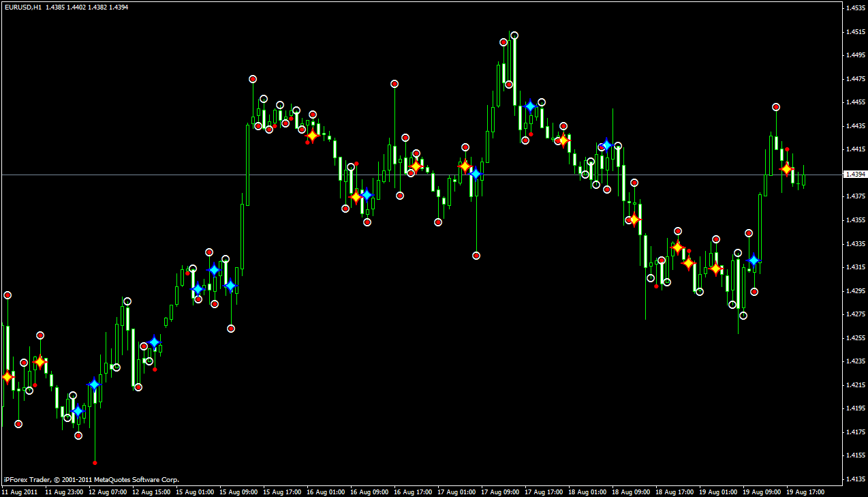Click the 12 Aug 15:00 time label
The height and width of the screenshot is (497, 868).
[x=151, y=492]
